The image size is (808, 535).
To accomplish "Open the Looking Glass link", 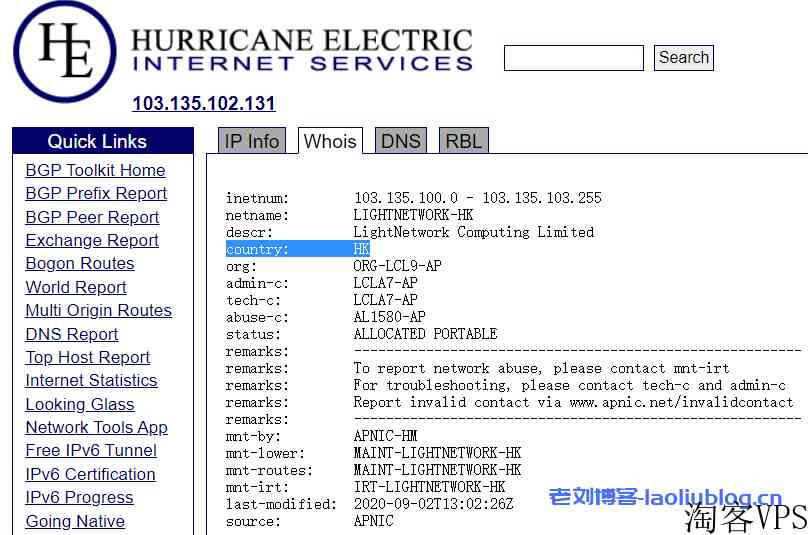I will 80,404.
